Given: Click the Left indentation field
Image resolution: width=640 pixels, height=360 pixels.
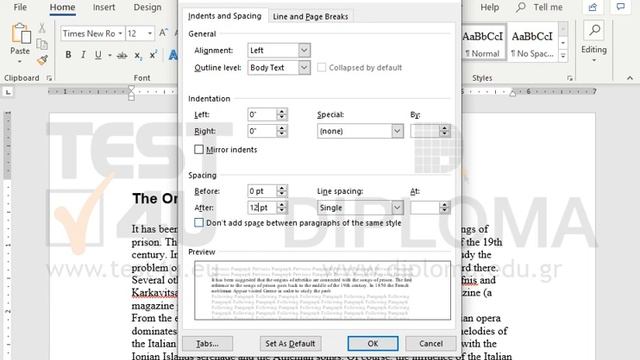Looking at the screenshot, I should pyautogui.click(x=262, y=114).
